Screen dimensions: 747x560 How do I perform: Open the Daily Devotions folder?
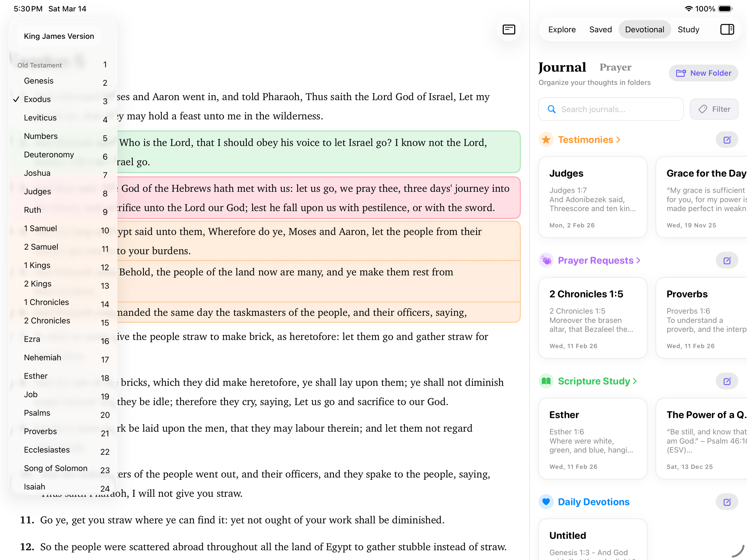(x=593, y=502)
